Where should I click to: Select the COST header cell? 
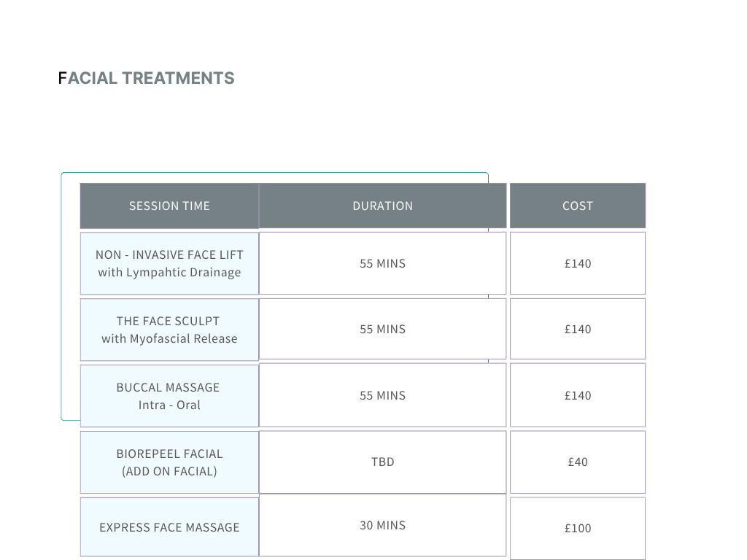(x=578, y=206)
